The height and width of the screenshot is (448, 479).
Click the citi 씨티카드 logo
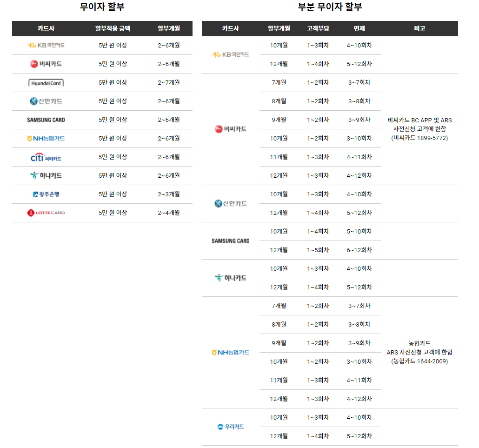tap(46, 157)
